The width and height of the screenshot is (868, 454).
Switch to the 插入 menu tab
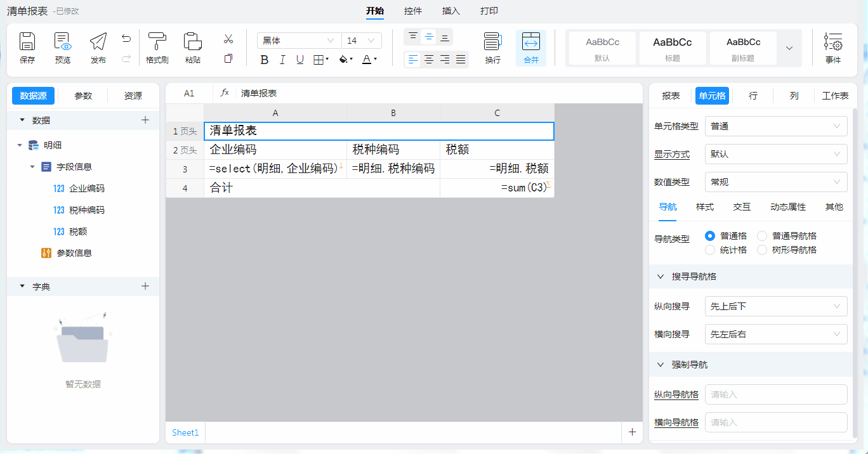(x=451, y=11)
